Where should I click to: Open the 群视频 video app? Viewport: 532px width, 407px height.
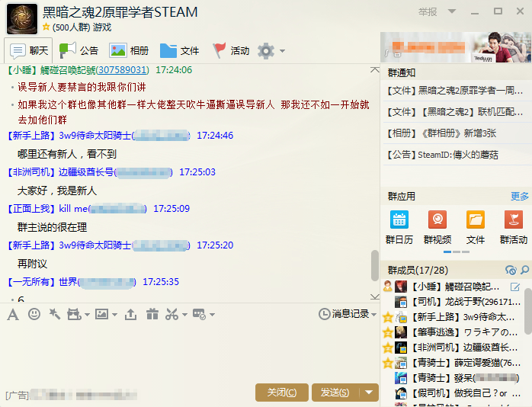pyautogui.click(x=437, y=227)
